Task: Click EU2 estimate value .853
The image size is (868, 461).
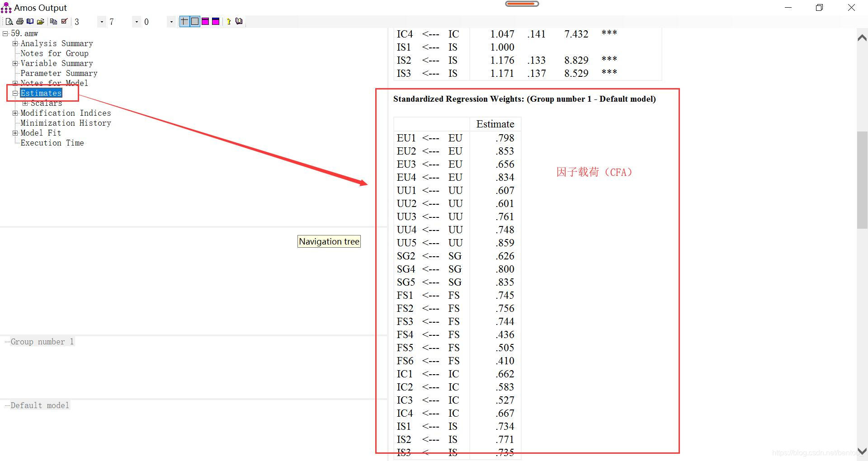Action: [505, 151]
